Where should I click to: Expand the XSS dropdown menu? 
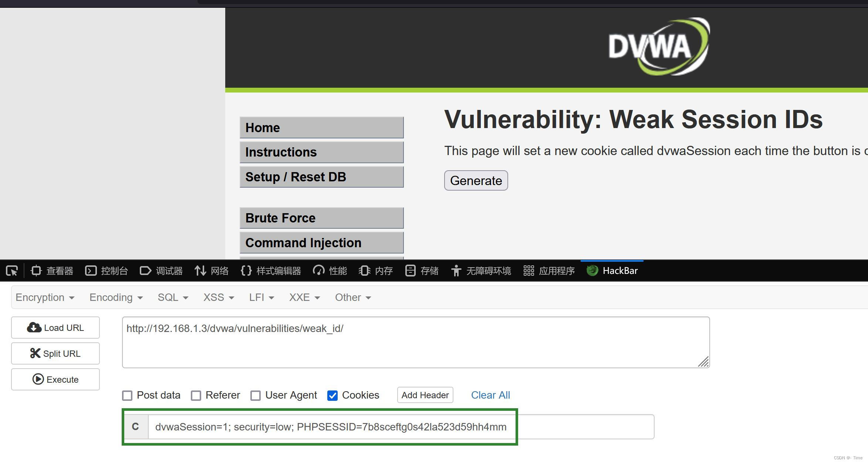[219, 298]
